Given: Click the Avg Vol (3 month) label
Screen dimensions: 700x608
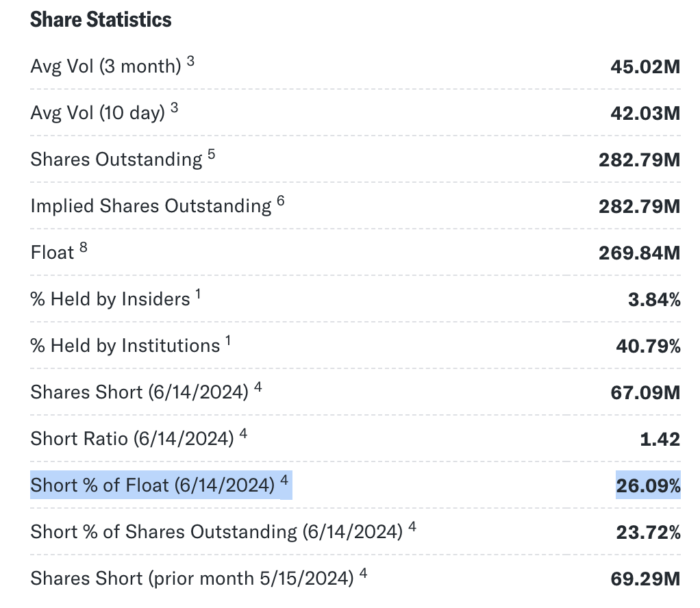Looking at the screenshot, I should point(105,66).
